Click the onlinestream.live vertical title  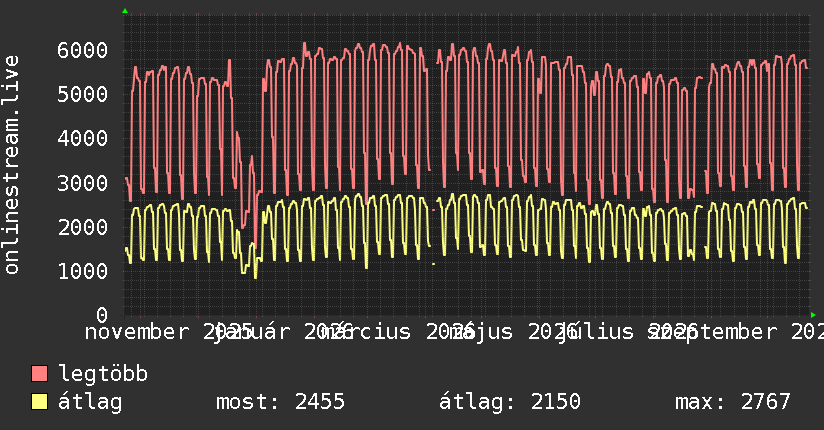point(11,165)
